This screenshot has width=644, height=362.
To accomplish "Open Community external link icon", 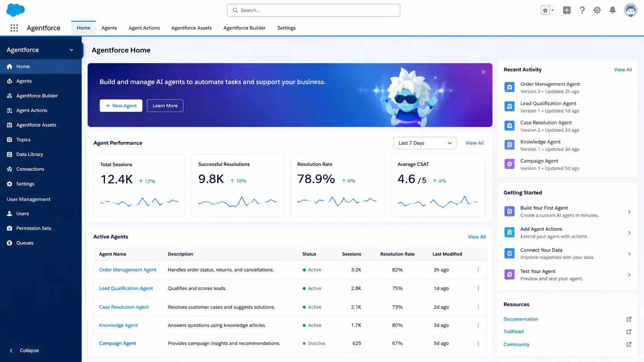I will click(629, 344).
